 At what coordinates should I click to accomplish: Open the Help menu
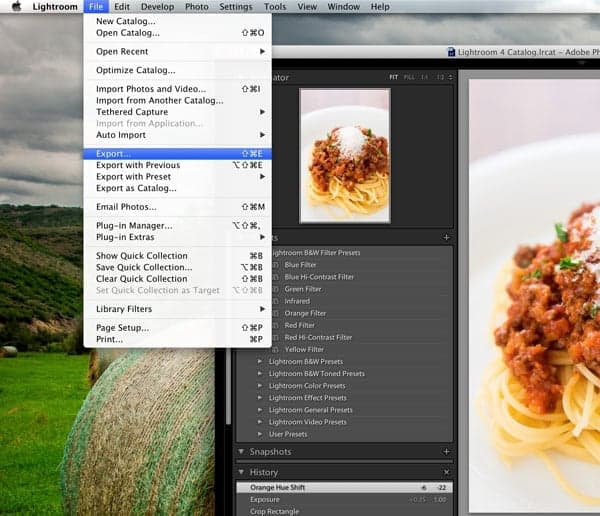(x=380, y=7)
